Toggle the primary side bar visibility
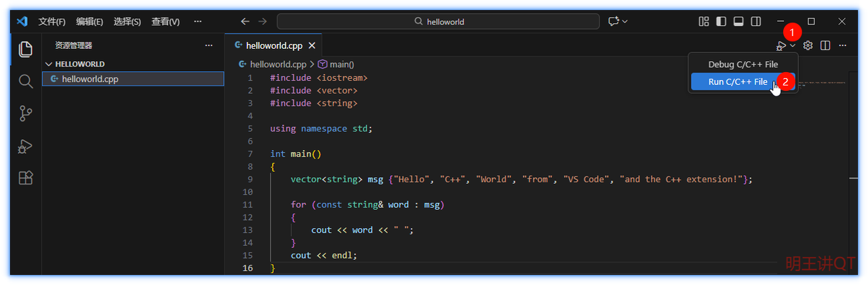 coord(721,21)
